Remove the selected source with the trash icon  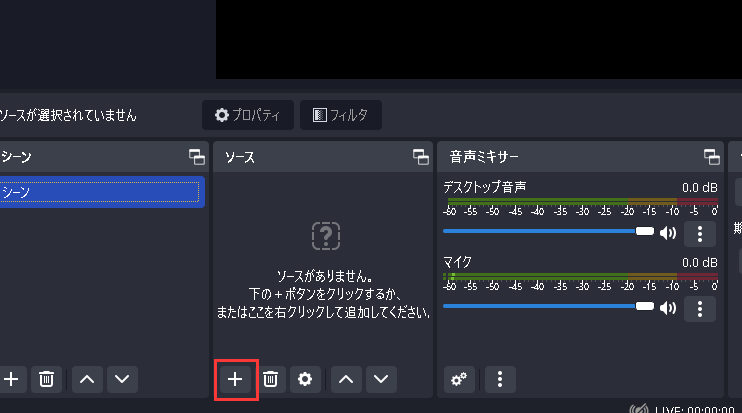tap(270, 379)
